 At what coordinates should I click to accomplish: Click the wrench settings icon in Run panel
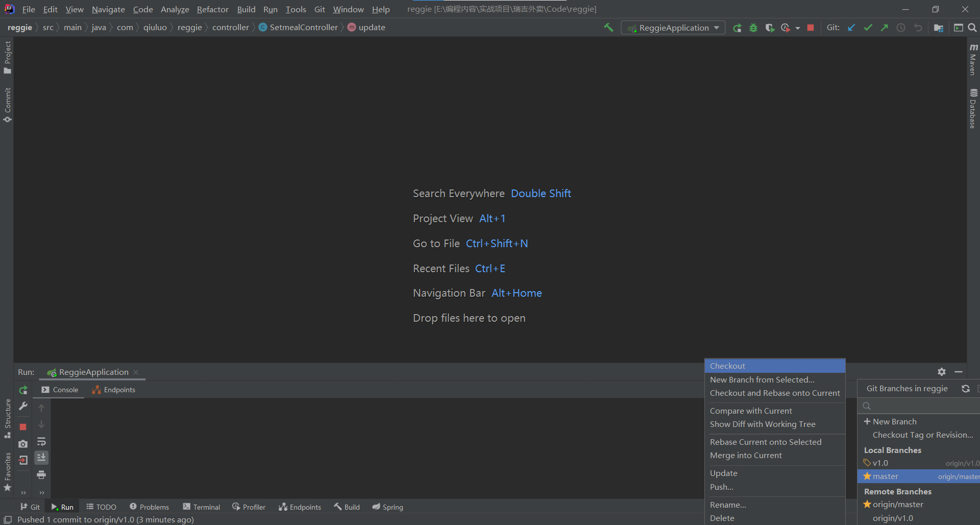(x=23, y=407)
